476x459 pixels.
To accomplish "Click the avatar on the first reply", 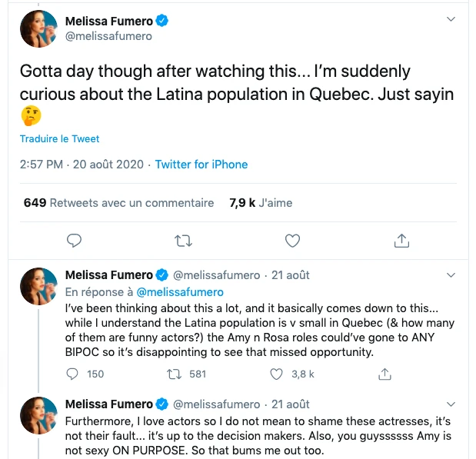I will tap(38, 286).
